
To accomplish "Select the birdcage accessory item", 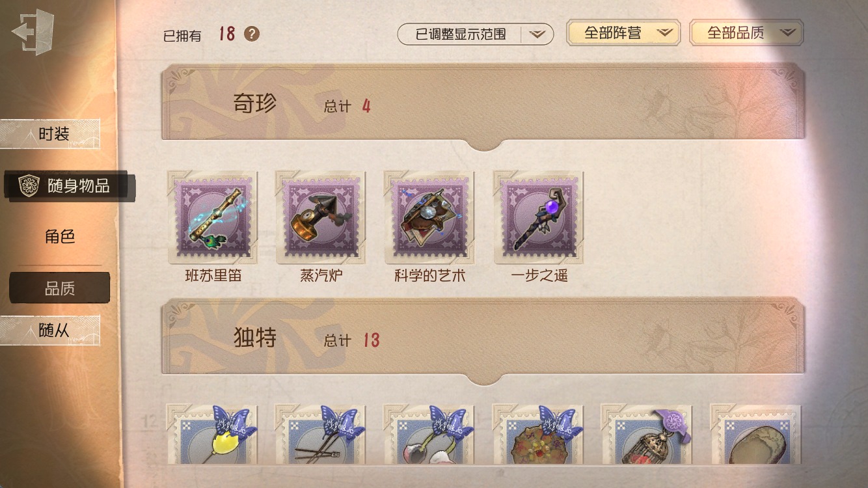I will [647, 434].
